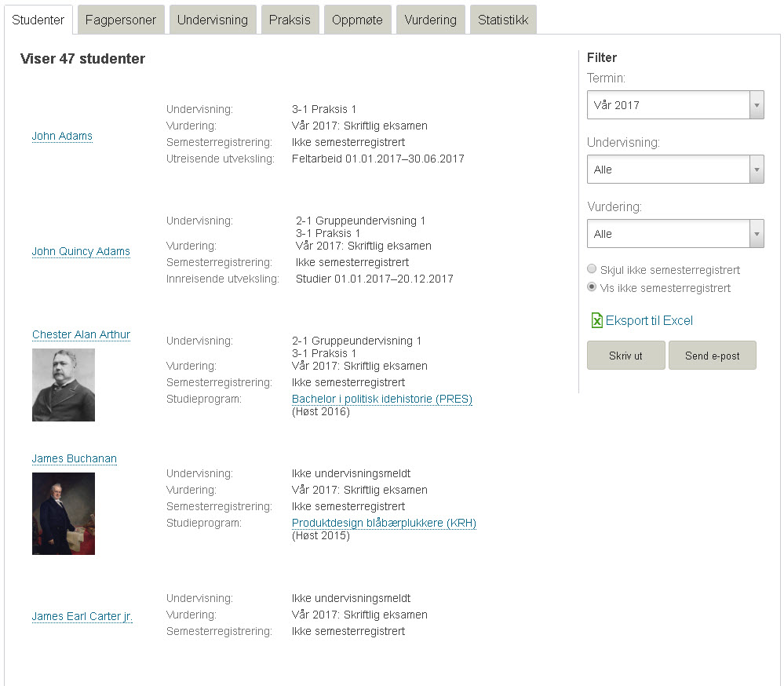The image size is (784, 686).
Task: Select 'Skjul ikke semesterregistrert' radio button
Action: (x=592, y=269)
